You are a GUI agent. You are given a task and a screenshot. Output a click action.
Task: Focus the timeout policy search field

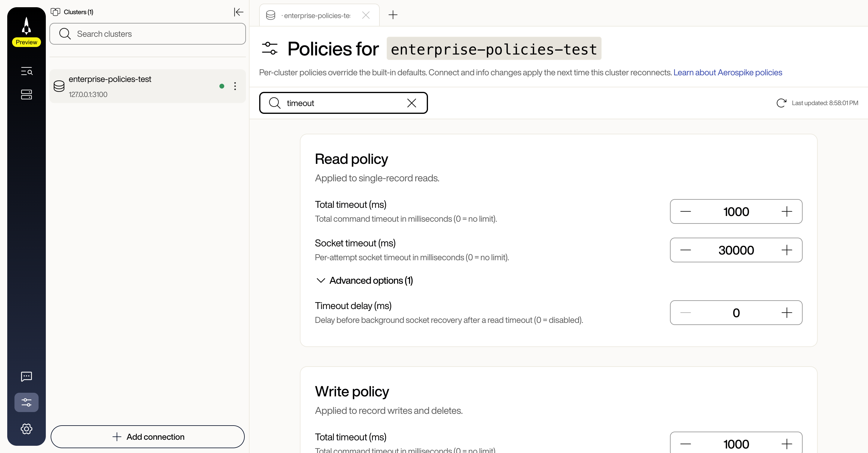coord(343,103)
